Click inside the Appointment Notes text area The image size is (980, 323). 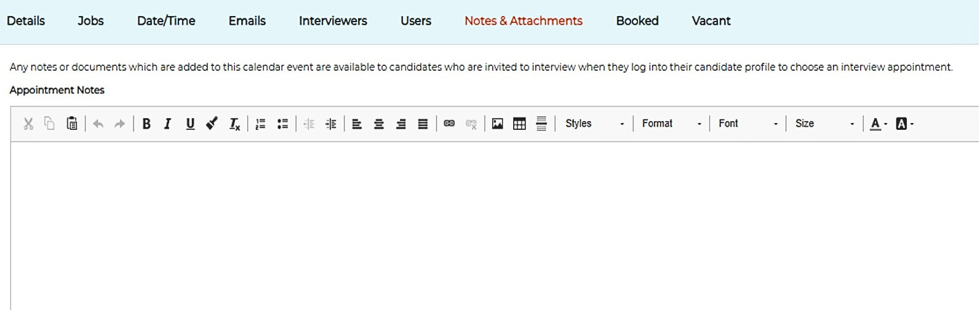coord(495,226)
